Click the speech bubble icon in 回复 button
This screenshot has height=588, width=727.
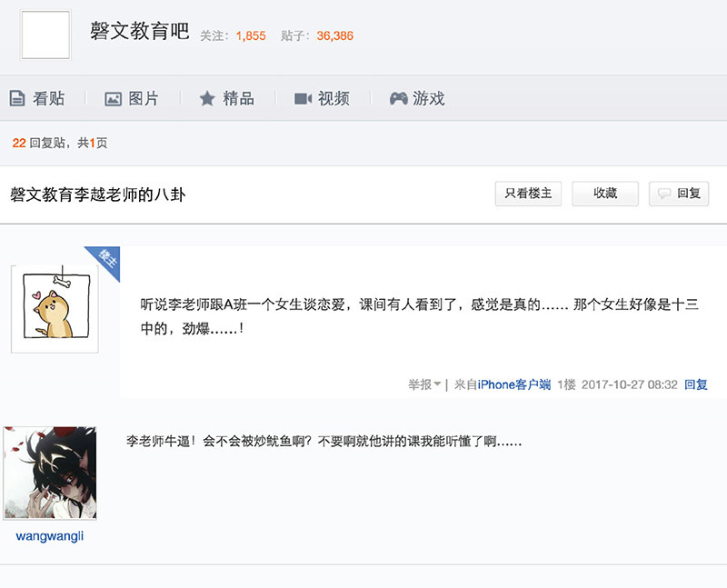(x=664, y=194)
